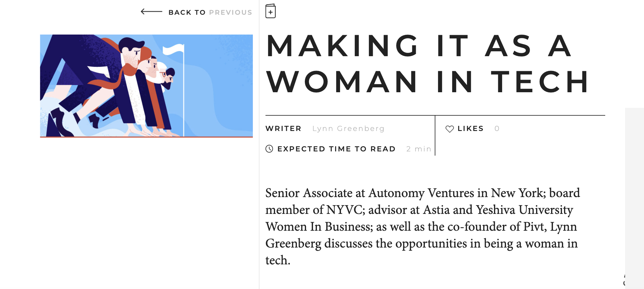Click the '2 min' reading time value
The image size is (644, 289).
click(419, 149)
